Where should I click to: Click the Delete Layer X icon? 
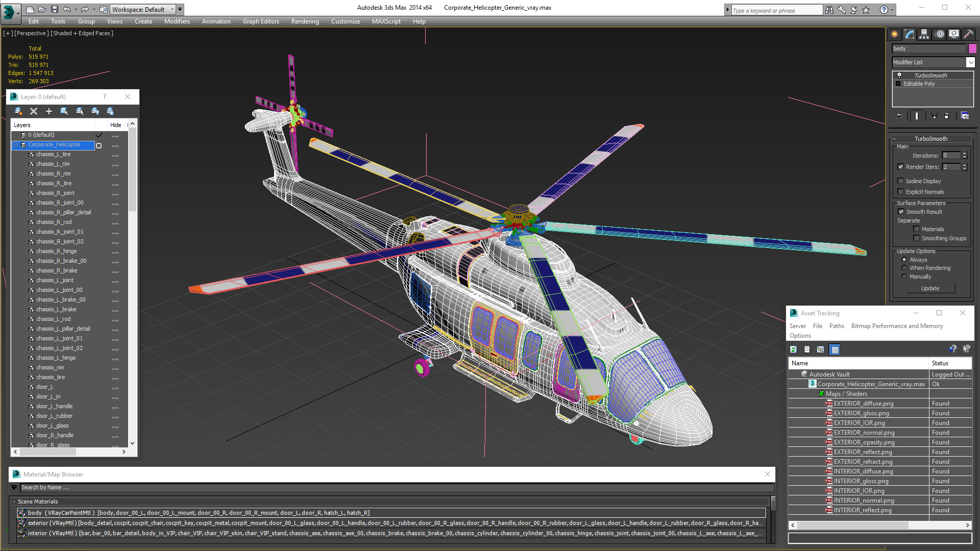coord(34,111)
